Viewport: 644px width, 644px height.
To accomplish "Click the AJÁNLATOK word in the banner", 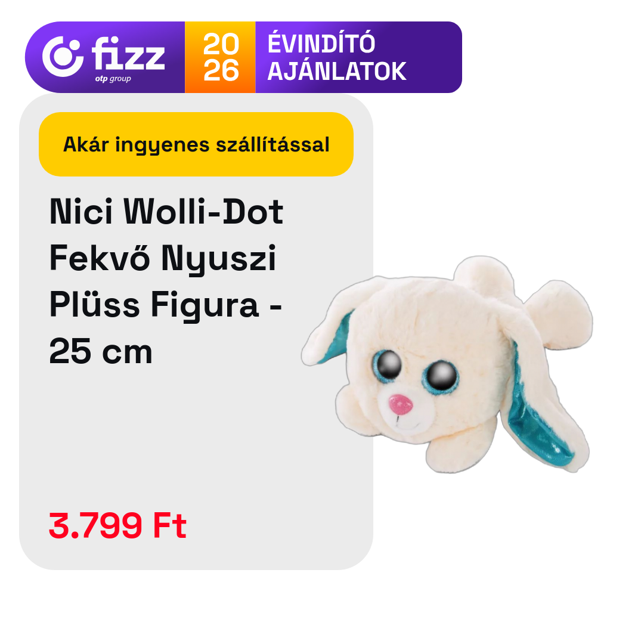I will click(x=337, y=71).
